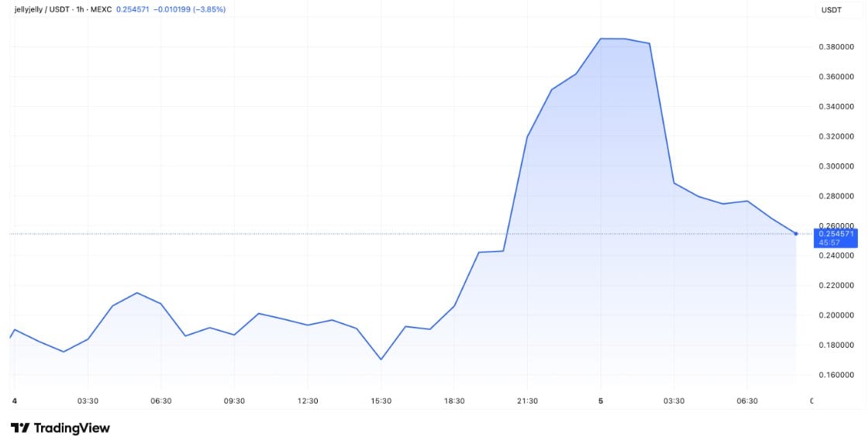Click the 0.254571 value in the chart legend
Viewport: 868px width, 443px height.
click(x=131, y=9)
